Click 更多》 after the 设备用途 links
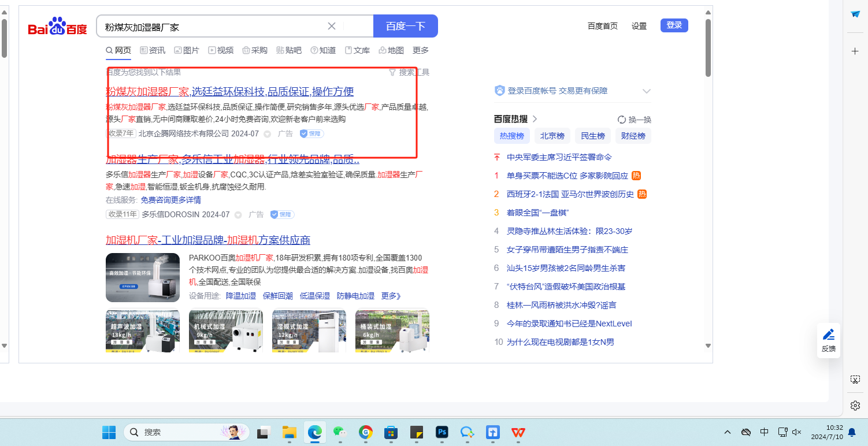Screen dimensions: 868x446 tap(391, 296)
